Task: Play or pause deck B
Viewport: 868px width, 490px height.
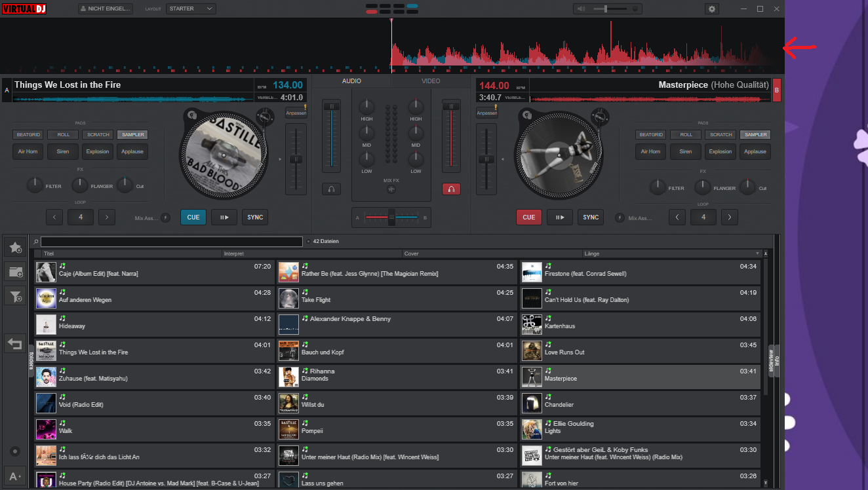Action: pyautogui.click(x=560, y=217)
